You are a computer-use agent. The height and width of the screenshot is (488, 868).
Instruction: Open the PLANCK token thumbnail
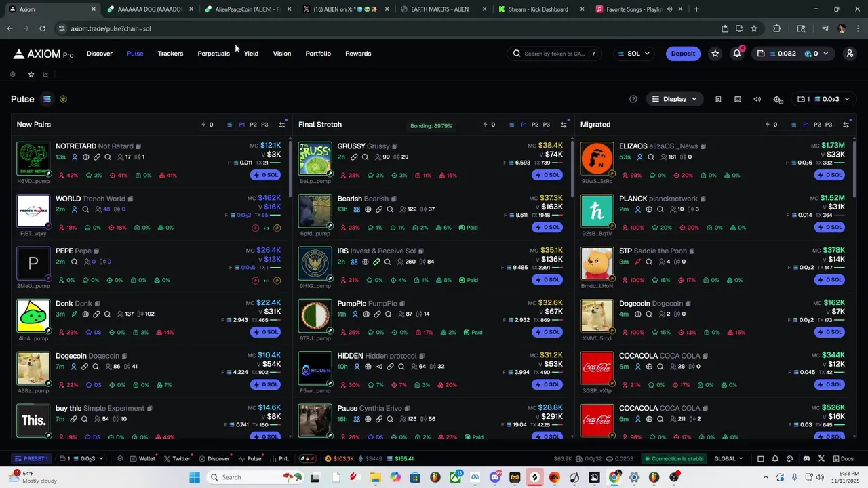pos(597,211)
